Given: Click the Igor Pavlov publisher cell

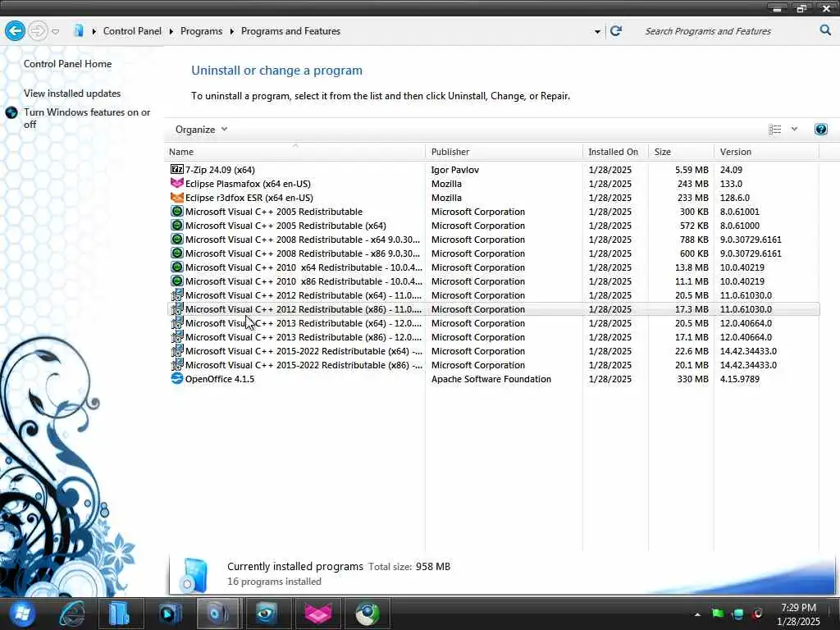Looking at the screenshot, I should click(x=454, y=170).
